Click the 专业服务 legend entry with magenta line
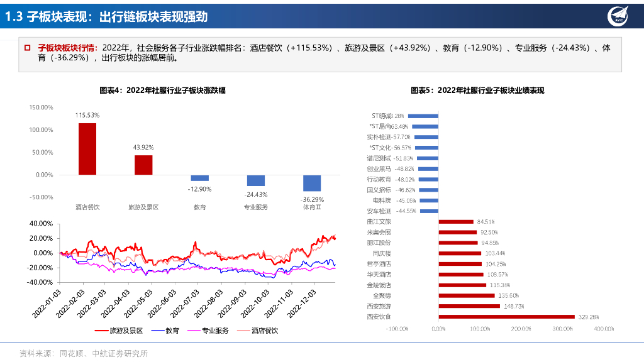The width and height of the screenshot is (644, 362). [208, 331]
